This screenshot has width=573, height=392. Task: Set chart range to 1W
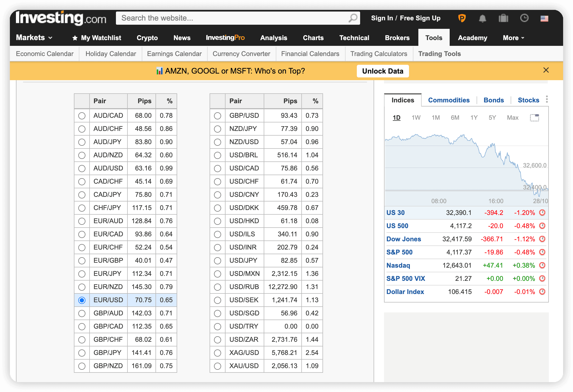[x=416, y=118]
